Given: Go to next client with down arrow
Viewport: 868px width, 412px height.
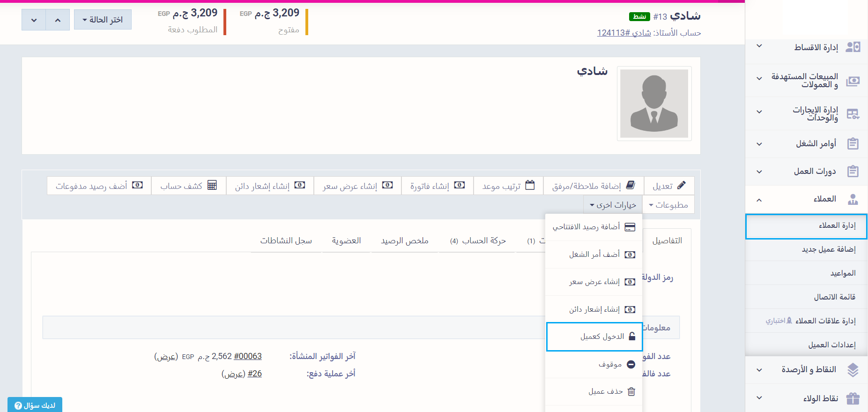Looking at the screenshot, I should coord(34,20).
